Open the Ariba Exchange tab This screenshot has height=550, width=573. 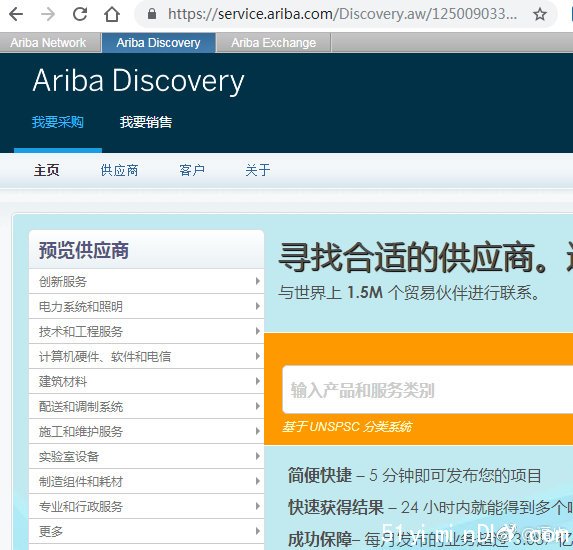(x=273, y=43)
